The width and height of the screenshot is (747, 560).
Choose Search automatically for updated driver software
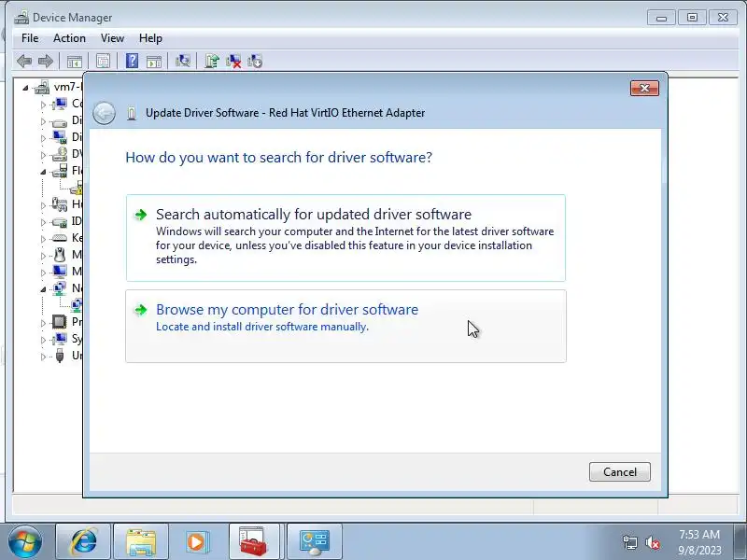pos(345,238)
